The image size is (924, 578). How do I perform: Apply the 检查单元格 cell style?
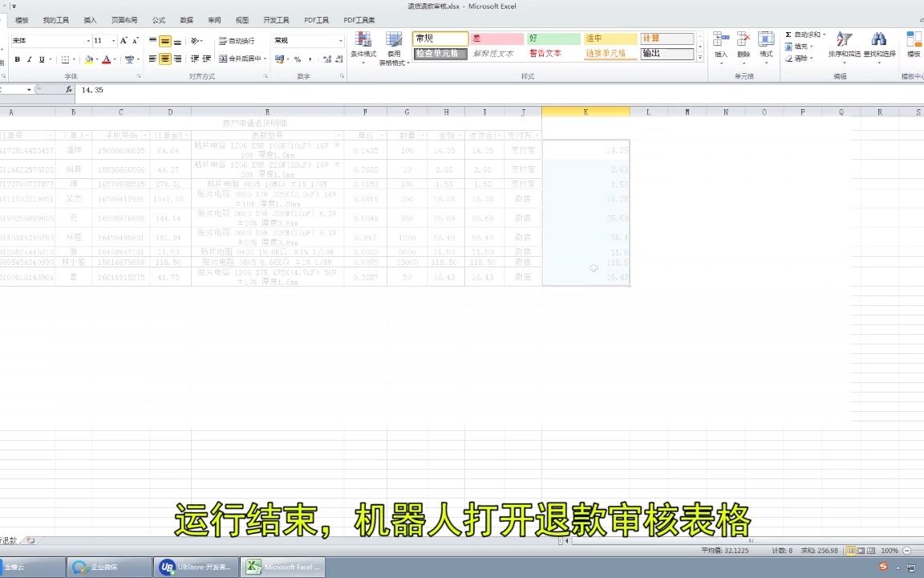(440, 53)
